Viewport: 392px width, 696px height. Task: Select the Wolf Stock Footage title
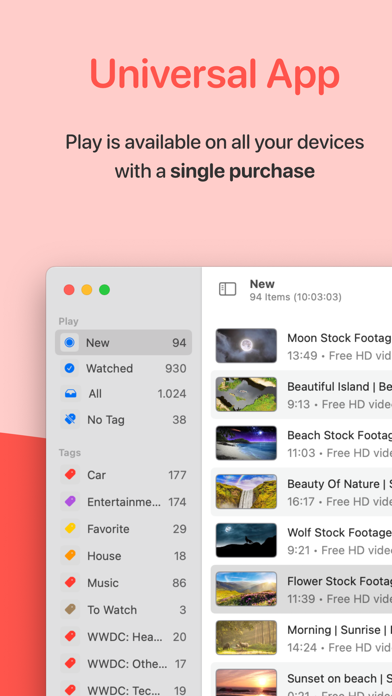pos(340,533)
